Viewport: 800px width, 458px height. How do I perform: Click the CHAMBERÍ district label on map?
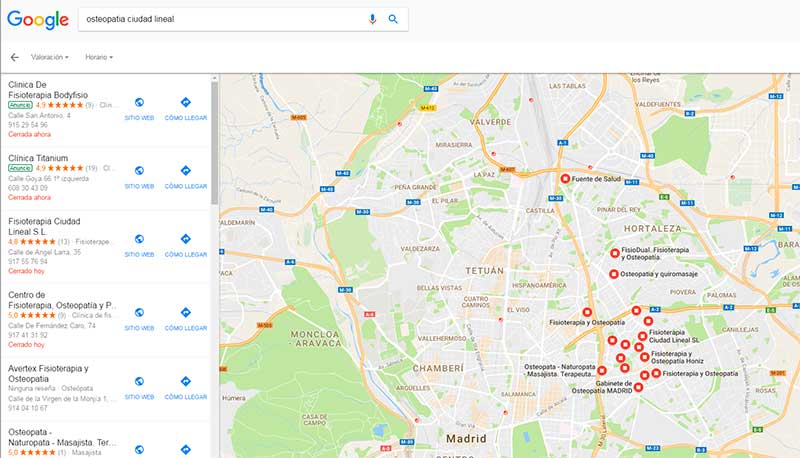coord(438,368)
